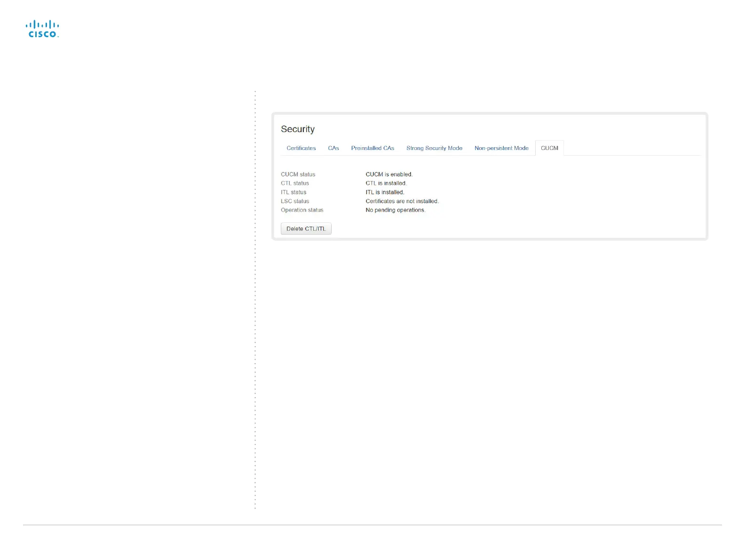Click the text 'ITL is installed.'
The width and height of the screenshot is (745, 560).
pos(385,192)
